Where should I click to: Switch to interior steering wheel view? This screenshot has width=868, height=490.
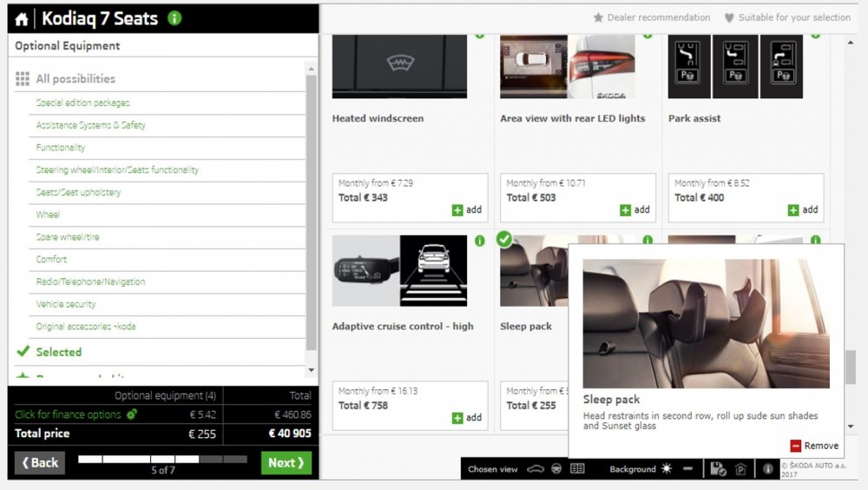click(x=556, y=469)
